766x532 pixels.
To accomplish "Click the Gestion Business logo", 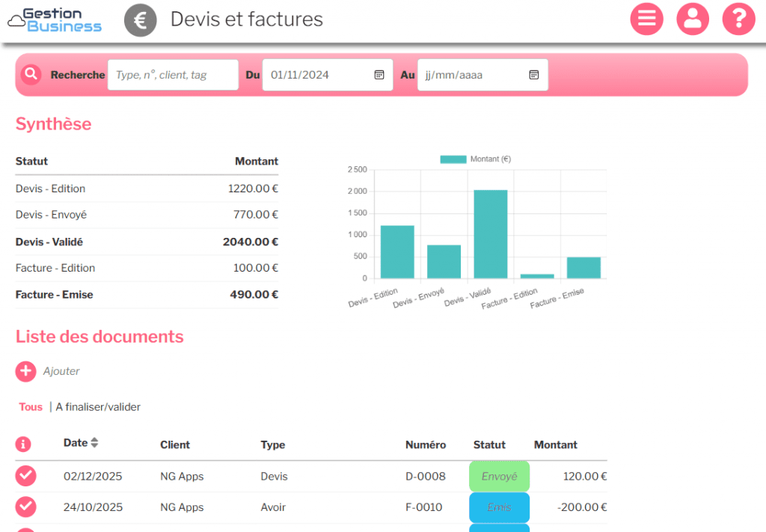I will pyautogui.click(x=55, y=20).
